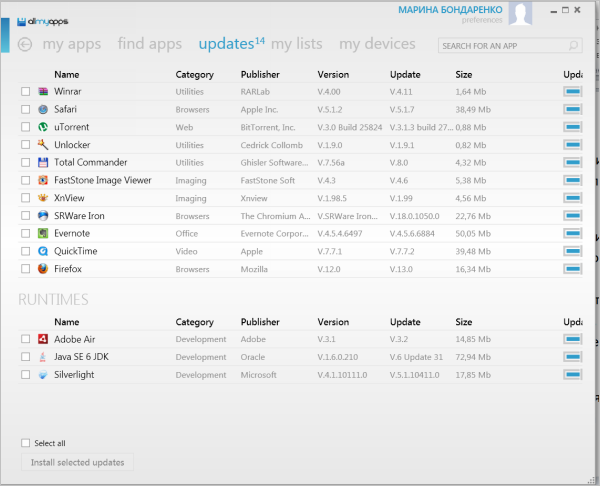Click the Total Commander floppy icon
Image resolution: width=600 pixels, height=486 pixels.
(43, 163)
